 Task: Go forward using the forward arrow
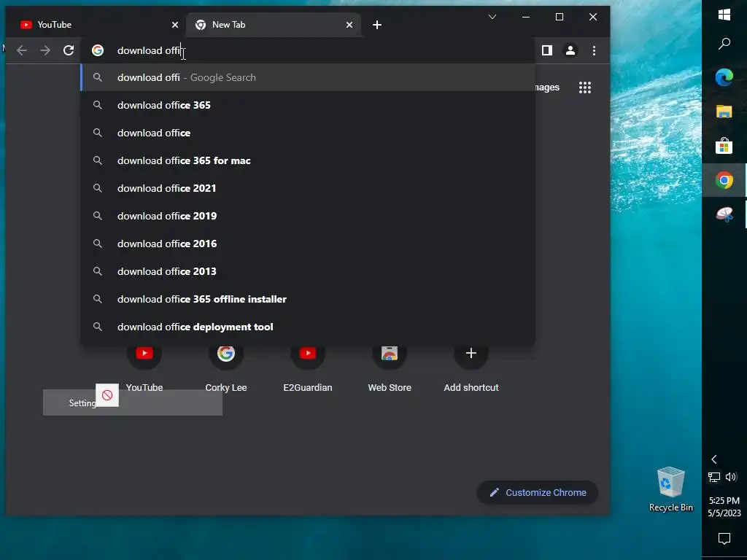45,50
